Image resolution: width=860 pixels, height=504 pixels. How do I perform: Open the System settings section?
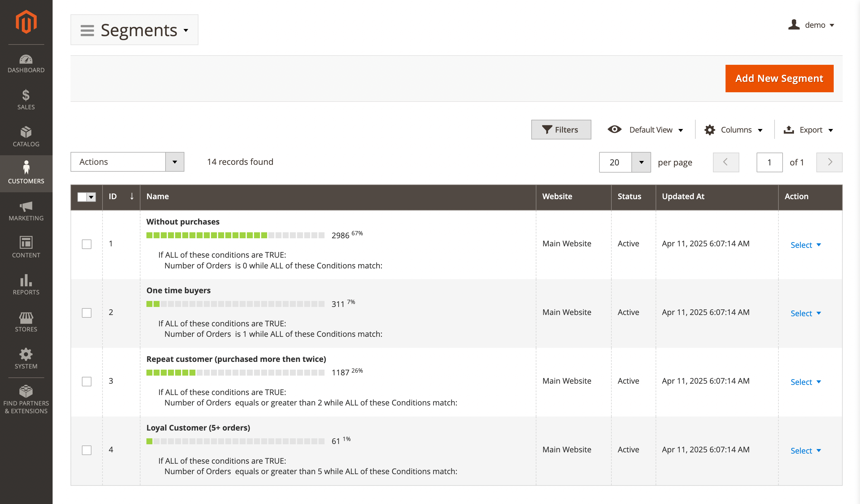[26, 358]
